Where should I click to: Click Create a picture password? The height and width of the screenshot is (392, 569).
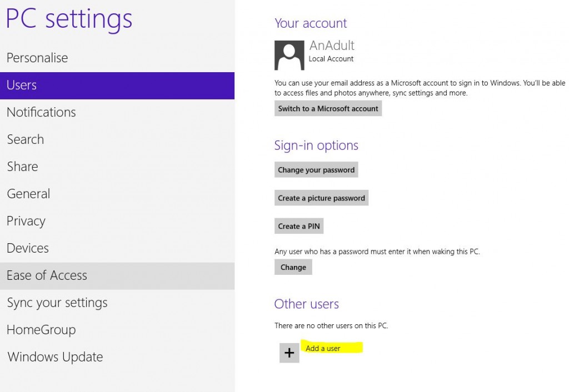tap(321, 198)
